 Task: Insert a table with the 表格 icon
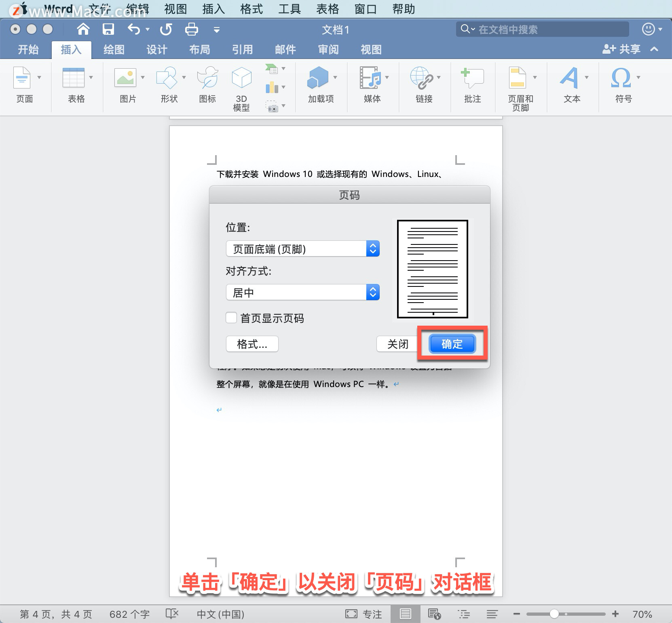pyautogui.click(x=74, y=78)
